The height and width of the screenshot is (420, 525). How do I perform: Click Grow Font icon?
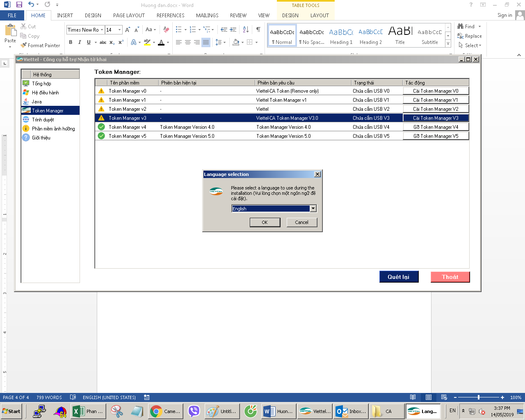coord(128,30)
